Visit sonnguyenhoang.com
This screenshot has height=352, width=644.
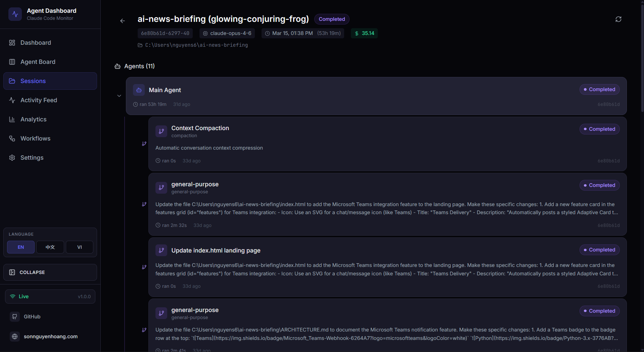(x=51, y=337)
